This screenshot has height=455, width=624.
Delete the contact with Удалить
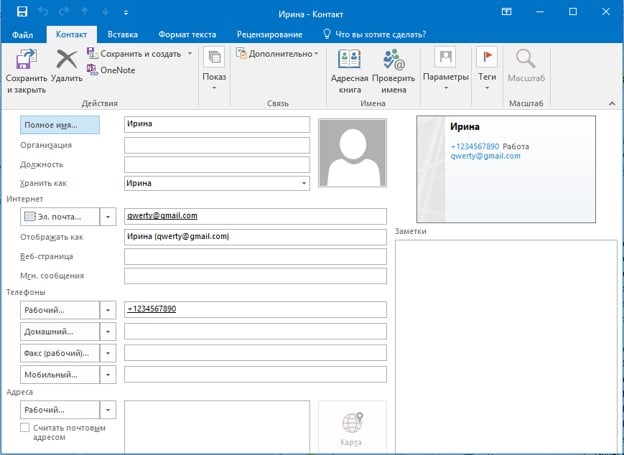click(x=67, y=66)
